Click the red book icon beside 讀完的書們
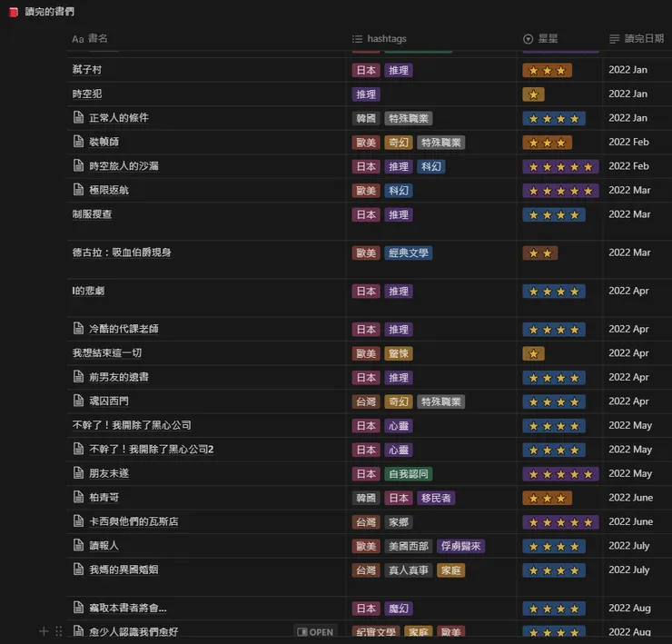The width and height of the screenshot is (672, 644). coord(14,12)
